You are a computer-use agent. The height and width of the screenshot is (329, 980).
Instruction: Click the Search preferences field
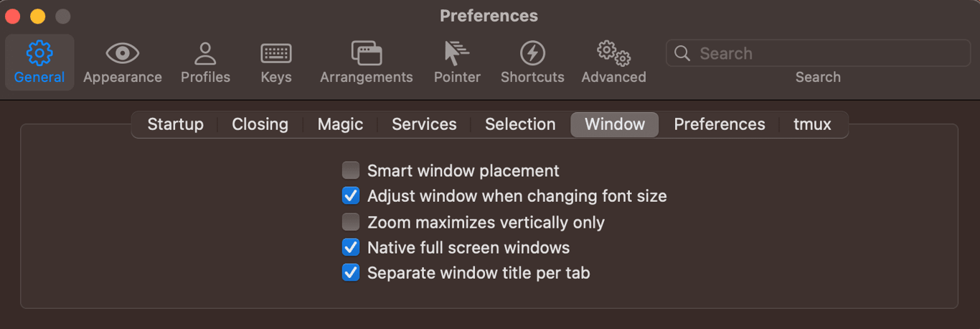[818, 53]
